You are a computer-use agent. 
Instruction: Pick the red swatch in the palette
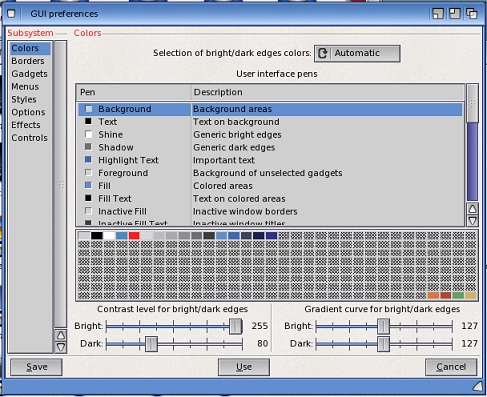pyautogui.click(x=134, y=236)
